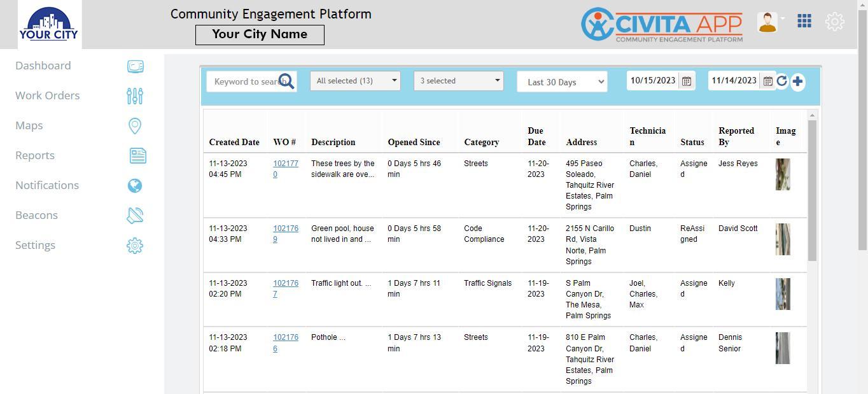Open the header settings gear icon
The width and height of the screenshot is (868, 394).
835,22
